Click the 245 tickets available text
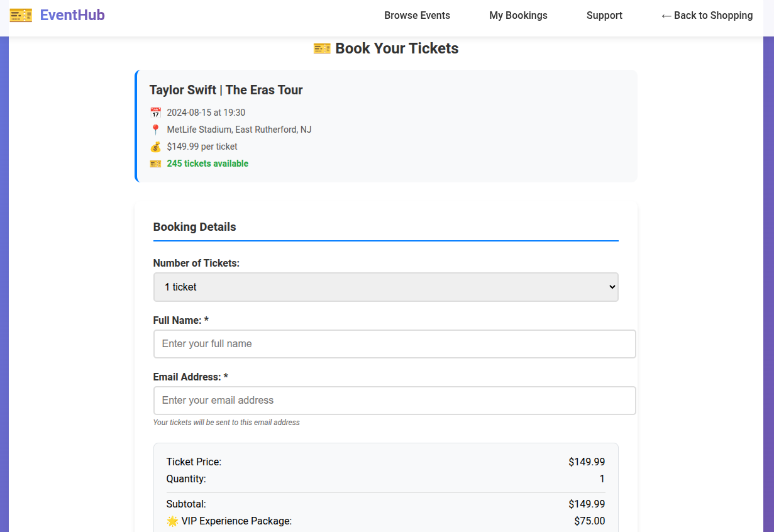 [x=207, y=164]
